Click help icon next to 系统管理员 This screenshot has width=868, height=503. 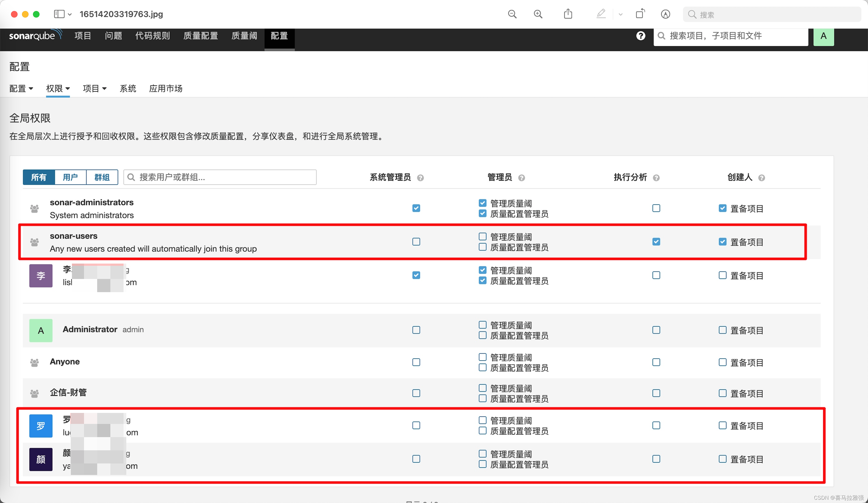[x=420, y=178]
